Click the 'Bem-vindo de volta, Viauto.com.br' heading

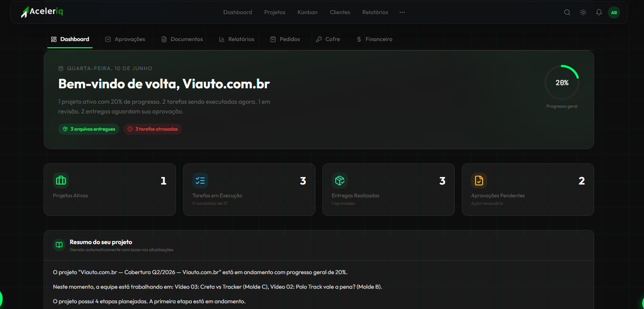coord(164,84)
